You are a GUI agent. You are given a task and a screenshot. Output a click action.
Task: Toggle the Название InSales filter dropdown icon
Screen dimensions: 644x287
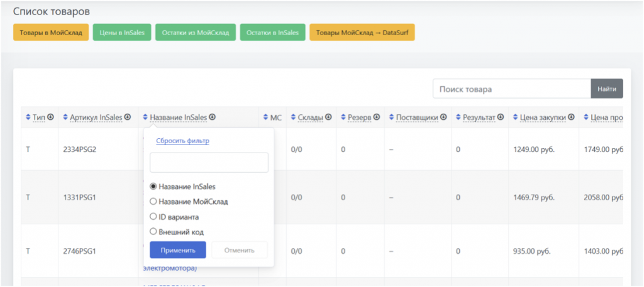tap(213, 117)
